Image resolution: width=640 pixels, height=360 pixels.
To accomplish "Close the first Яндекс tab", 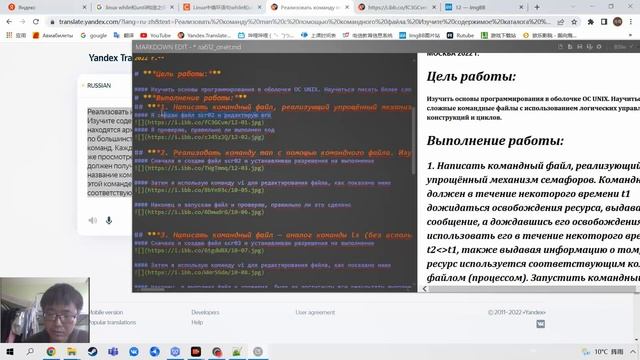I will [84, 7].
